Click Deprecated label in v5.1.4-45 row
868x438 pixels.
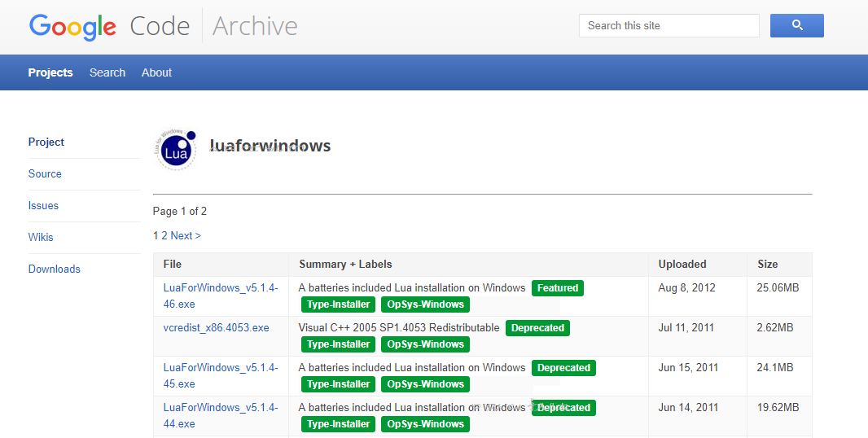563,368
